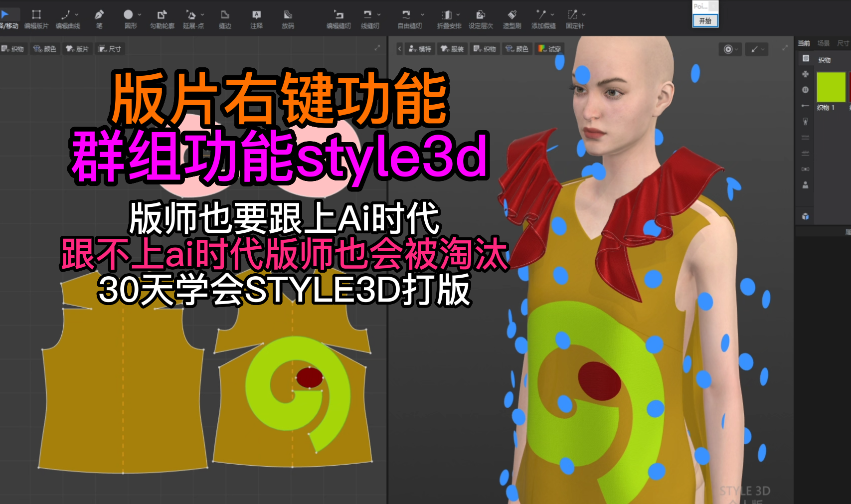Open the avatar icon in right sidebar

(x=805, y=185)
